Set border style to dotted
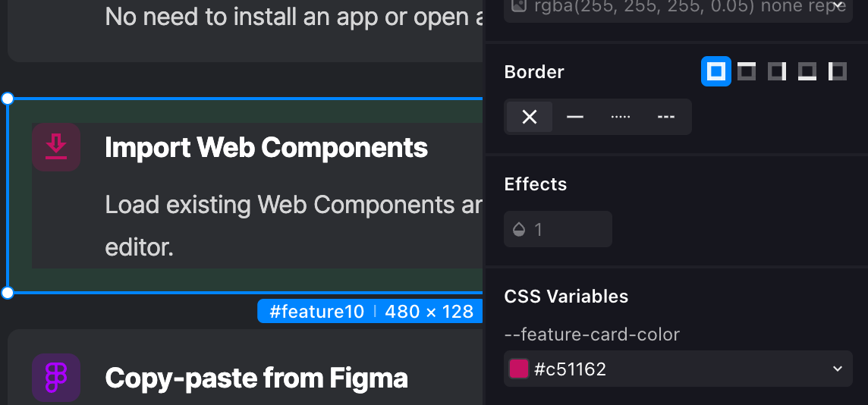Image resolution: width=868 pixels, height=405 pixels. (x=621, y=117)
